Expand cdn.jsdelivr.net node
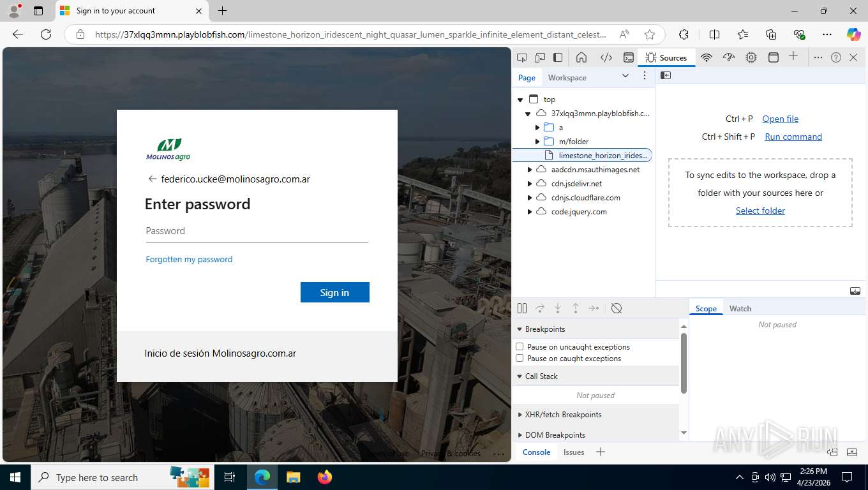 tap(530, 184)
